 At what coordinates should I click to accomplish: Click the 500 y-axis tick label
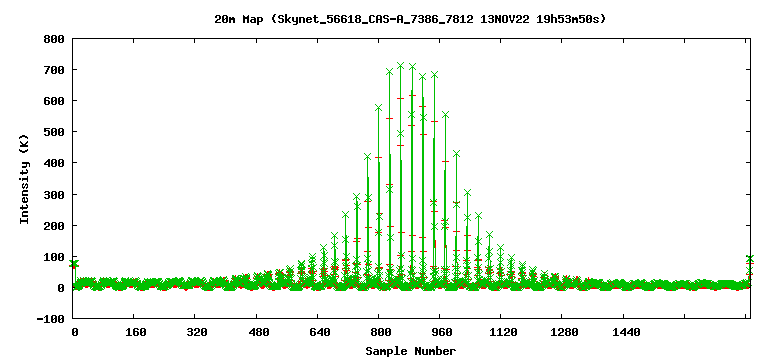tap(57, 131)
